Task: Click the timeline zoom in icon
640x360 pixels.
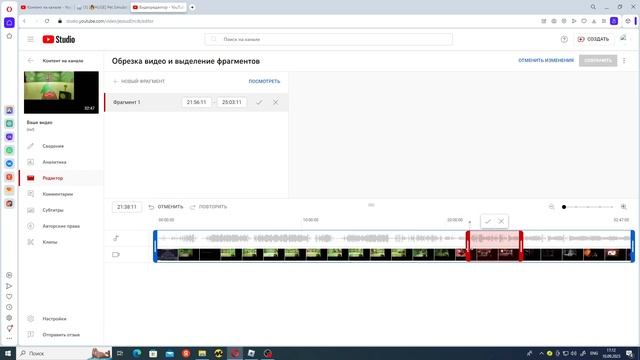Action: (x=623, y=207)
